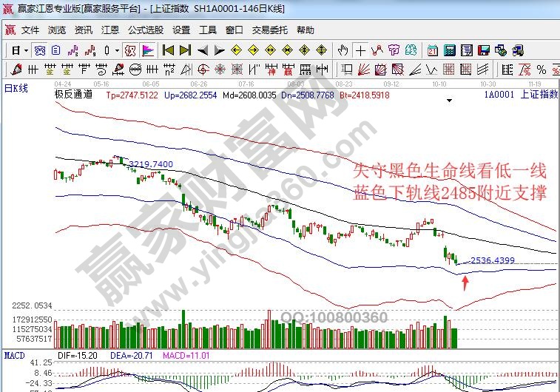560x392 pixels.
Task: Expand the 日 period dropdown arrow
Action: pyautogui.click(x=26, y=50)
